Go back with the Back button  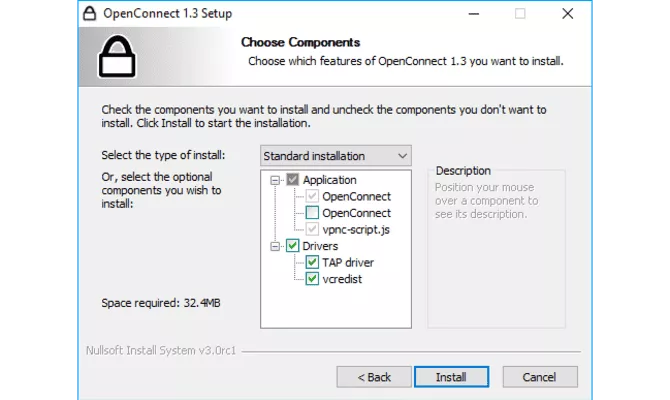click(x=374, y=377)
